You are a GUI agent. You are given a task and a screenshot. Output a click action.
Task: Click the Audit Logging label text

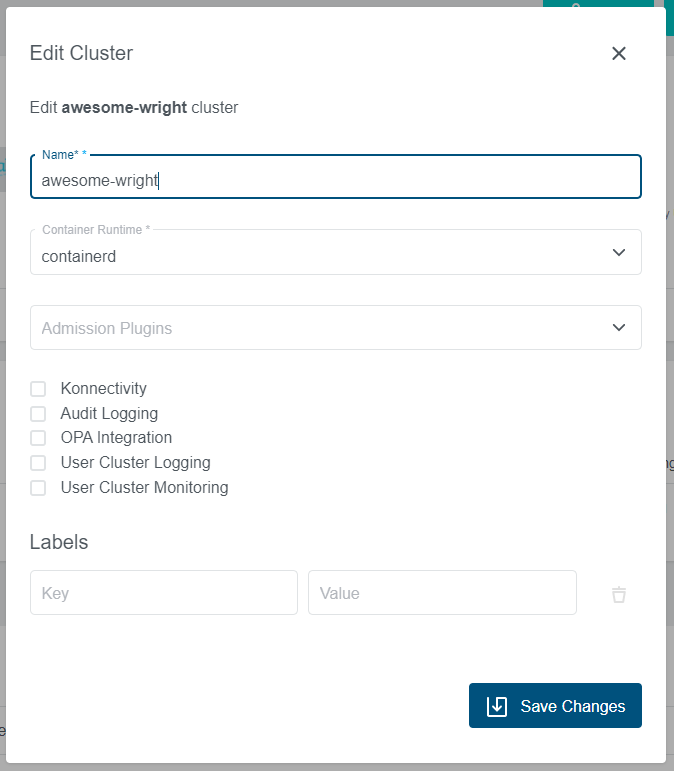pyautogui.click(x=109, y=414)
